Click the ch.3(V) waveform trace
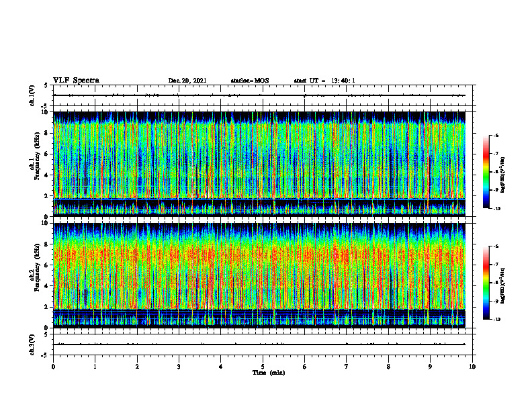The width and height of the screenshot is (532, 411). [259, 345]
